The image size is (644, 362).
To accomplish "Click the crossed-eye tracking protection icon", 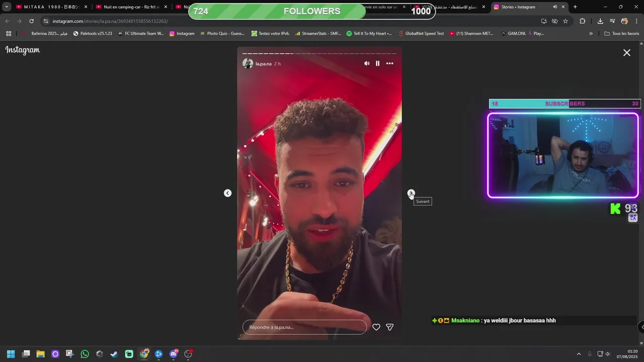I will [x=554, y=21].
